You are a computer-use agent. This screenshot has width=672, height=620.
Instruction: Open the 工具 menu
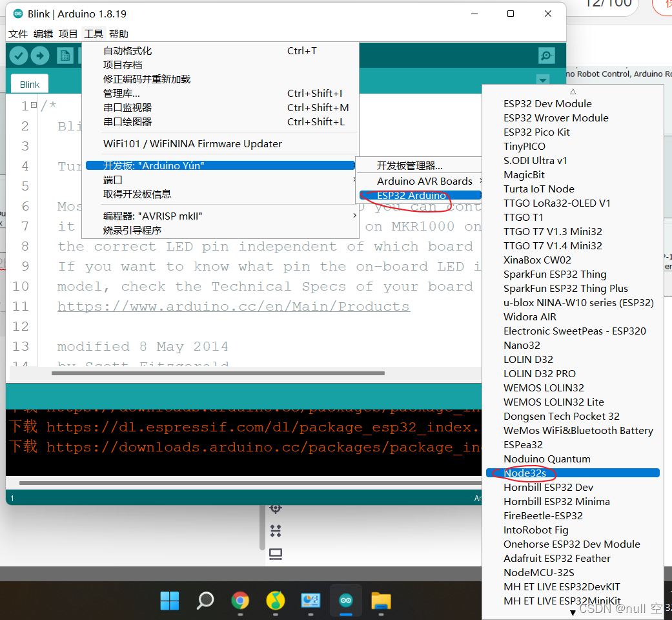(x=94, y=34)
